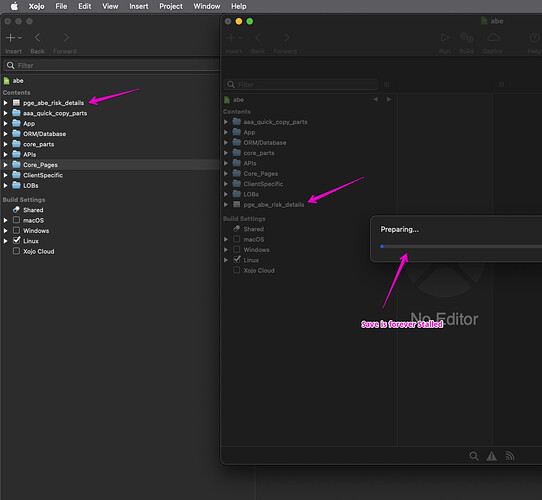Viewport: 542px width, 500px height.
Task: Select core_parts folder icon in left window
Action: pos(16,144)
